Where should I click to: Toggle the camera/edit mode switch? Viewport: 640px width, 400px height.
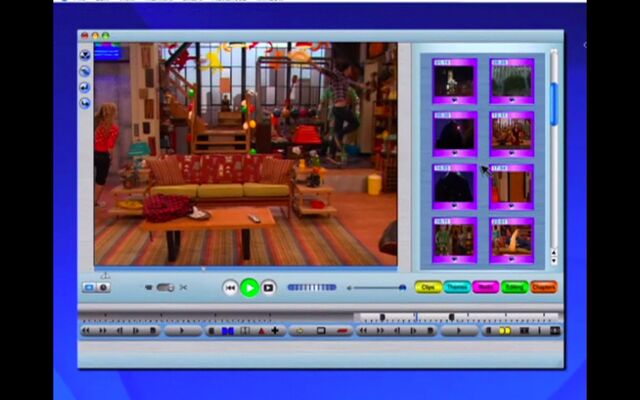pyautogui.click(x=165, y=287)
